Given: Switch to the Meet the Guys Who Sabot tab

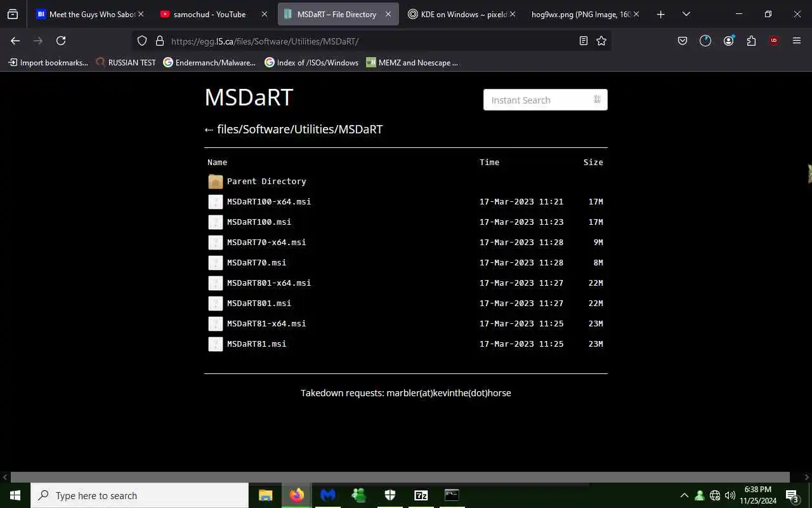Looking at the screenshot, I should 90,14.
